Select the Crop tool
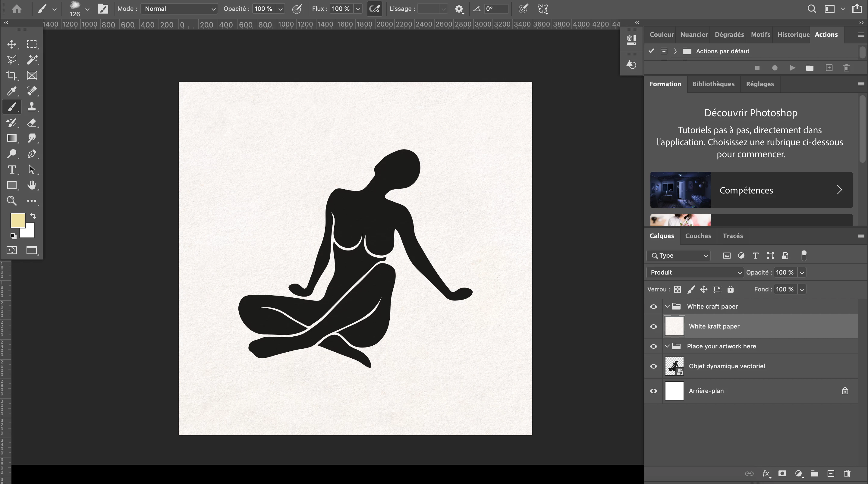Image resolution: width=868 pixels, height=484 pixels. point(12,76)
